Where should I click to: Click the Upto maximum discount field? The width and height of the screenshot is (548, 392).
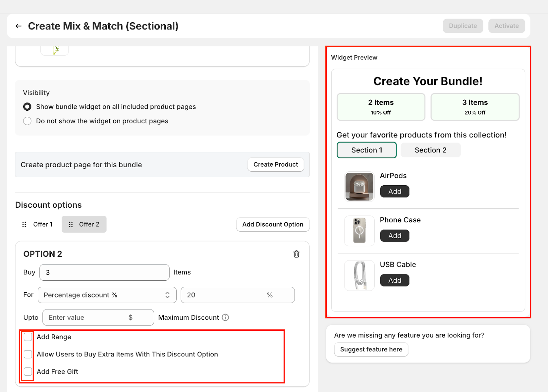tap(88, 318)
